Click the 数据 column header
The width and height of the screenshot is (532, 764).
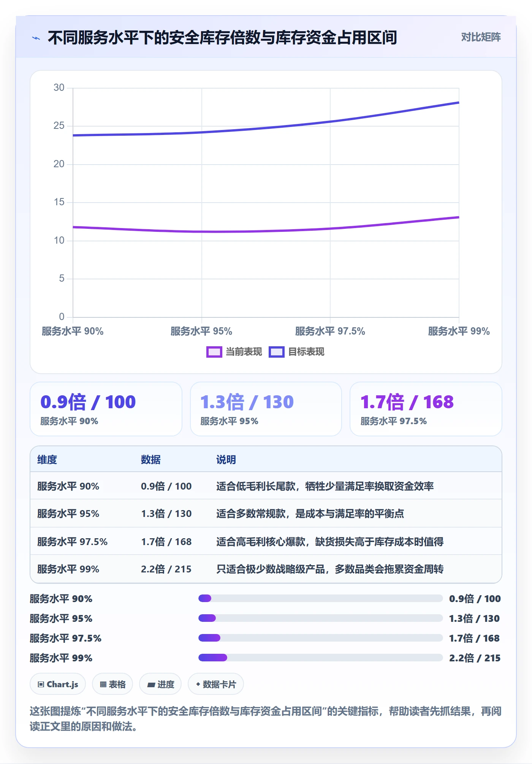coord(150,460)
